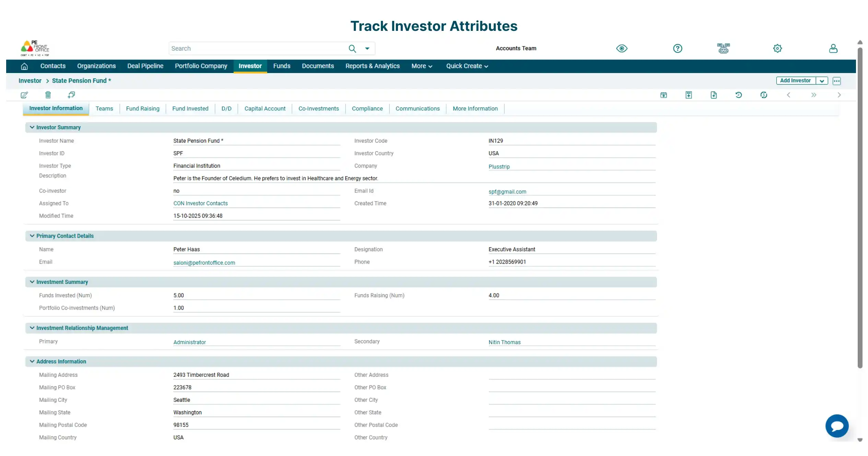The image size is (868, 456).
Task: Click the Delete trash icon
Action: [48, 95]
